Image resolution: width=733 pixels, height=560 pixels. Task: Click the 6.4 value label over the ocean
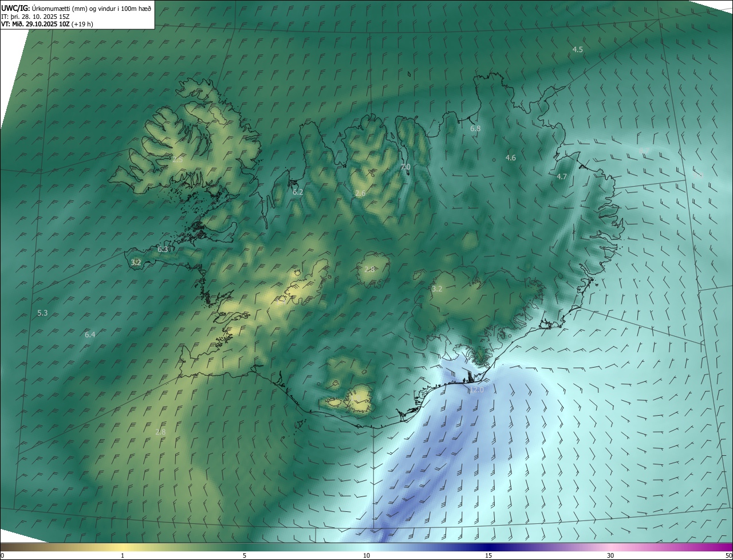90,335
